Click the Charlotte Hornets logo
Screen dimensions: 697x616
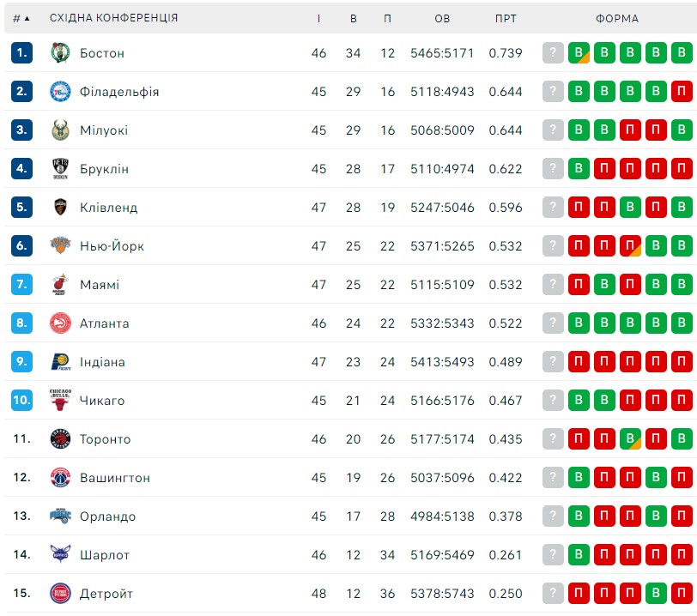[60, 553]
